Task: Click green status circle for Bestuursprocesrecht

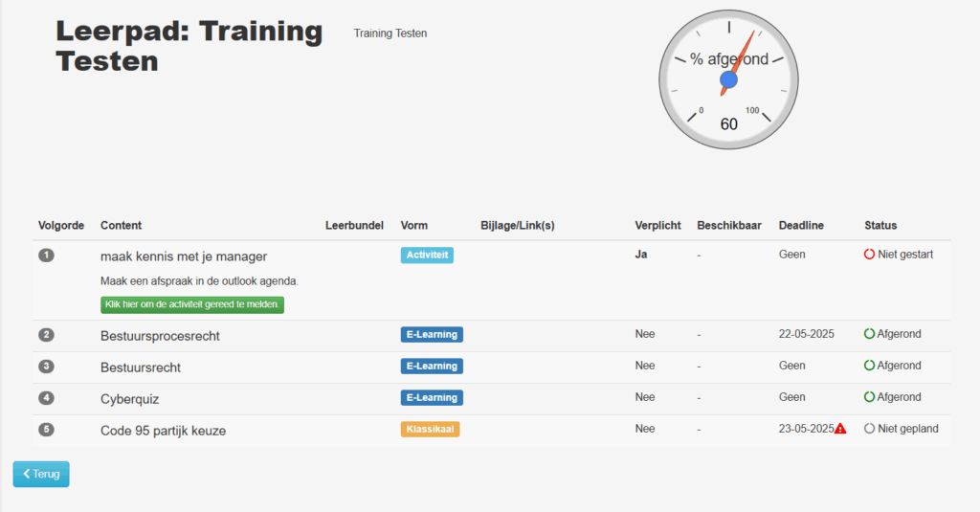Action: tap(870, 334)
